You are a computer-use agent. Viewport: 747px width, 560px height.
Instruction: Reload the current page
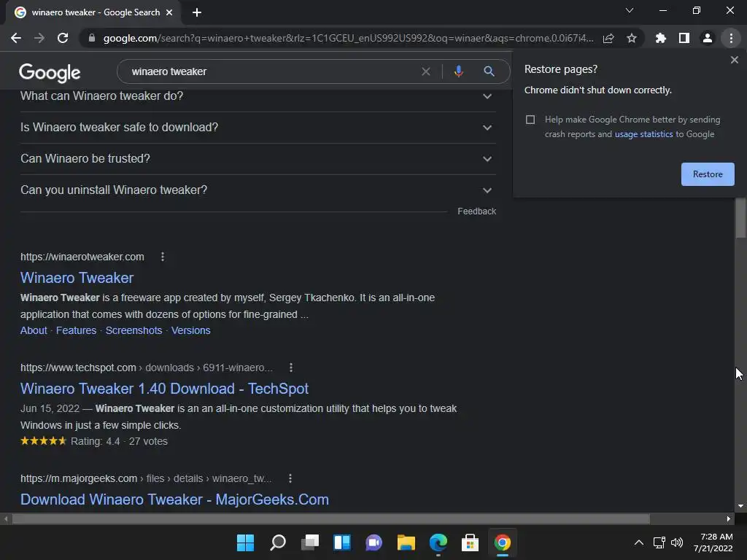(x=63, y=38)
